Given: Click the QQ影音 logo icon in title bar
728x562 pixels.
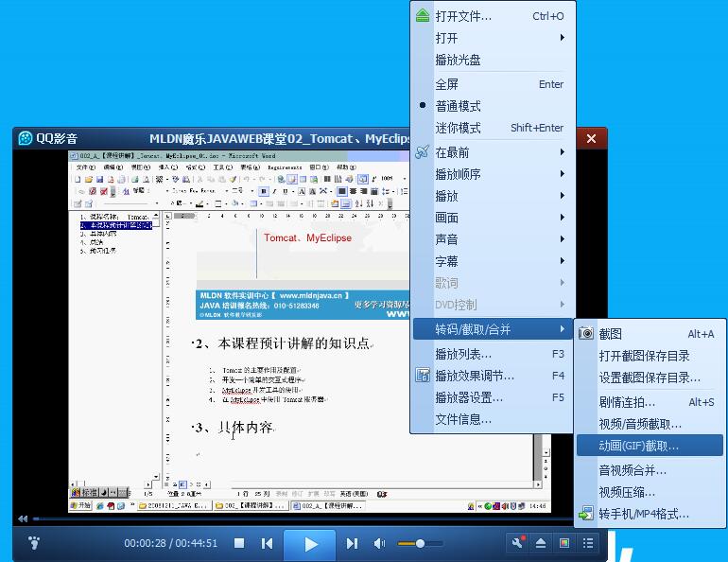Looking at the screenshot, I should click(26, 138).
